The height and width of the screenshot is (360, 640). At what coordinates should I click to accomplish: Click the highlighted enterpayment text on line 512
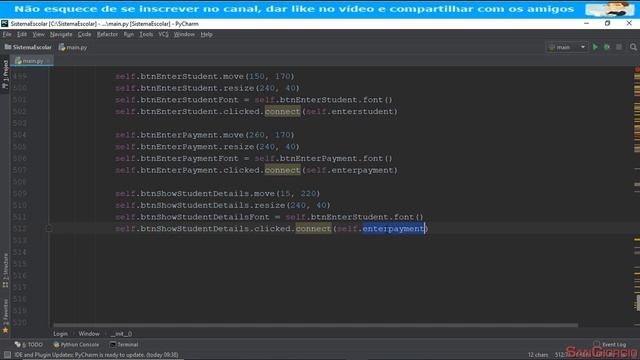(393, 229)
